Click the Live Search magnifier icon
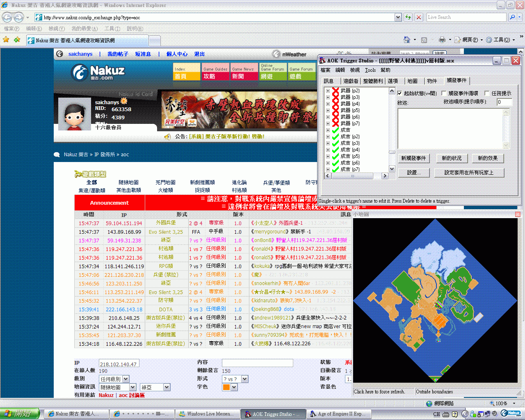The image size is (525, 420). [512, 17]
